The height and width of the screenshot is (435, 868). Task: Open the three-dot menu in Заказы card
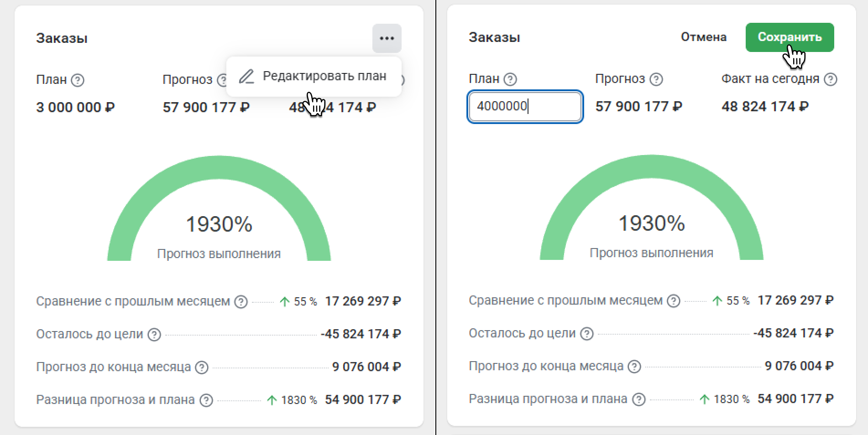387,38
